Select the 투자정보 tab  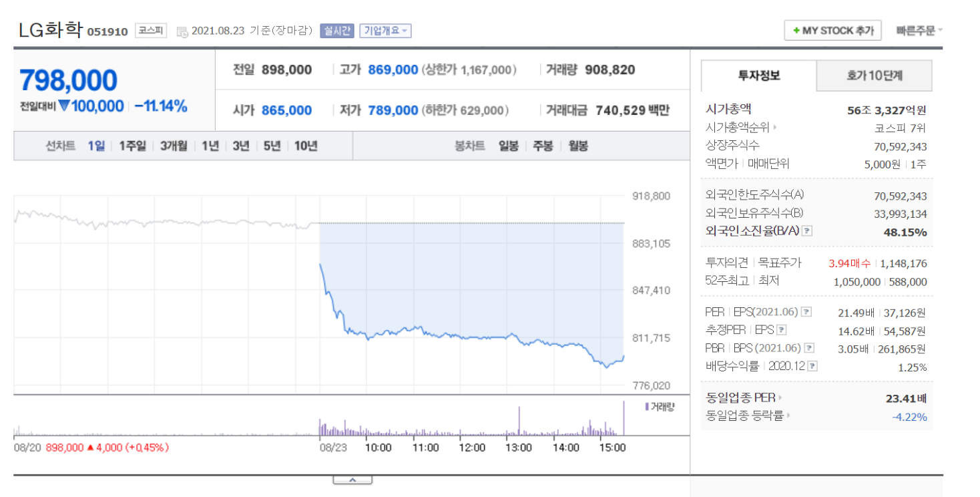coord(758,75)
